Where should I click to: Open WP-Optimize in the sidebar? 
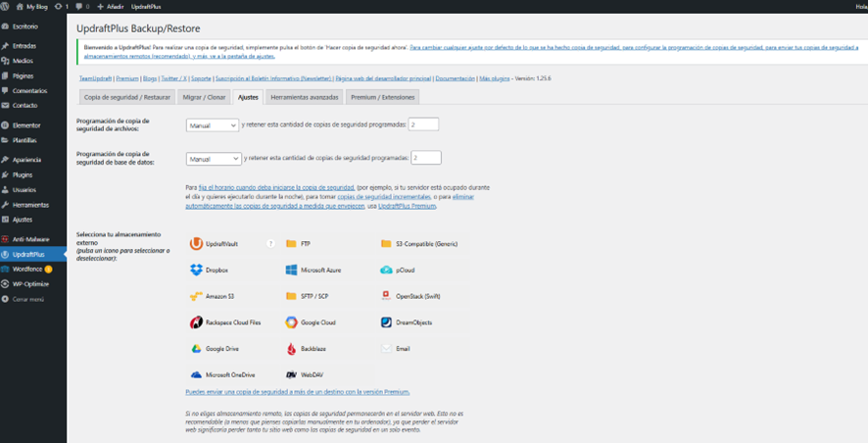coord(33,284)
